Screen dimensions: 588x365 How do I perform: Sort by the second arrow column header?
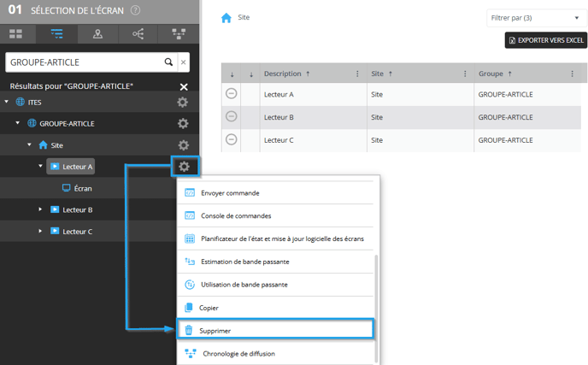[x=251, y=74]
